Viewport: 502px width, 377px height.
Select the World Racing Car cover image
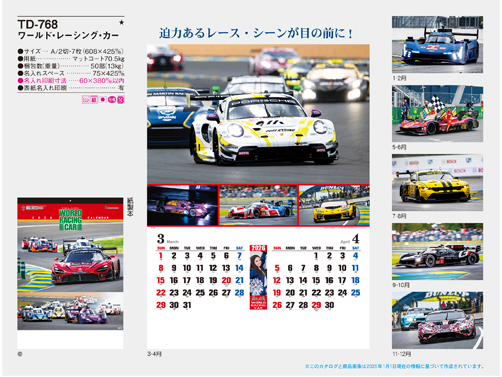[70, 264]
